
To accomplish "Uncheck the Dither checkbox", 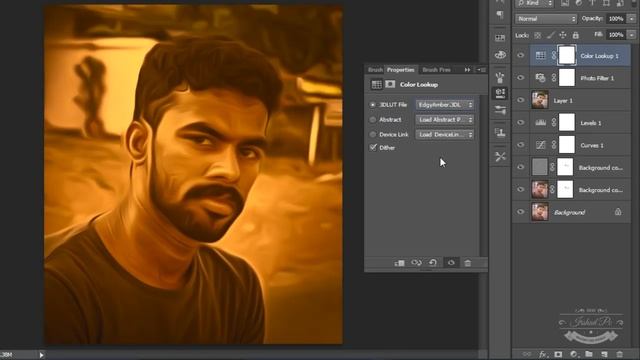I will pyautogui.click(x=373, y=147).
